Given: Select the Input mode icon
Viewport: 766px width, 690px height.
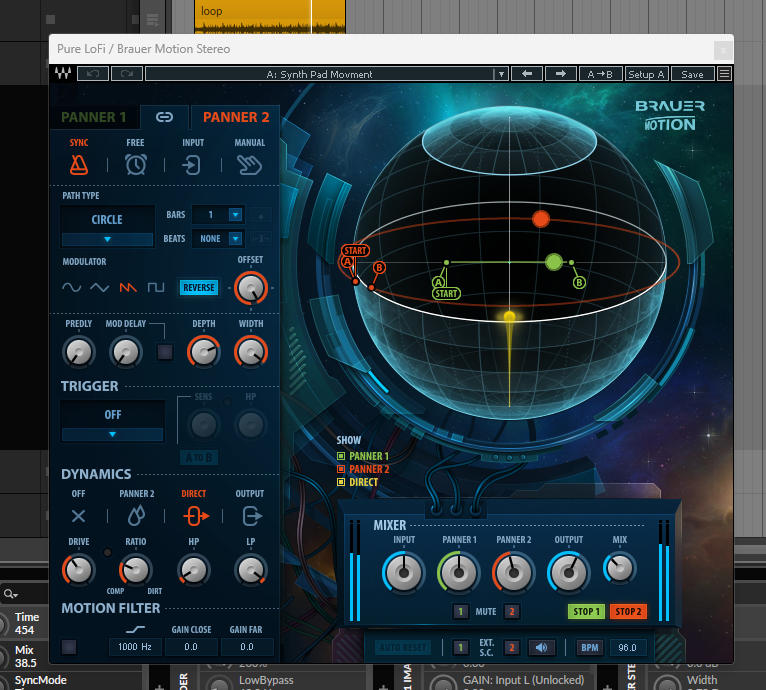Looking at the screenshot, I should pos(192,165).
